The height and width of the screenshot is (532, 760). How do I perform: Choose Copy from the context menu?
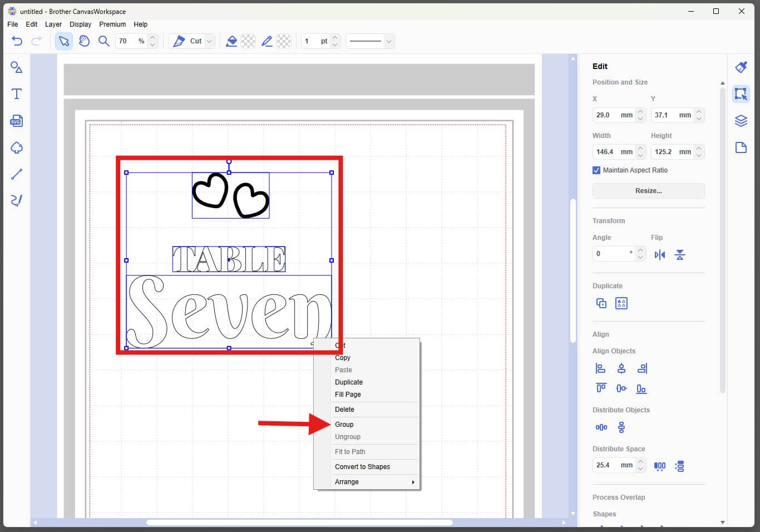pyautogui.click(x=366, y=358)
